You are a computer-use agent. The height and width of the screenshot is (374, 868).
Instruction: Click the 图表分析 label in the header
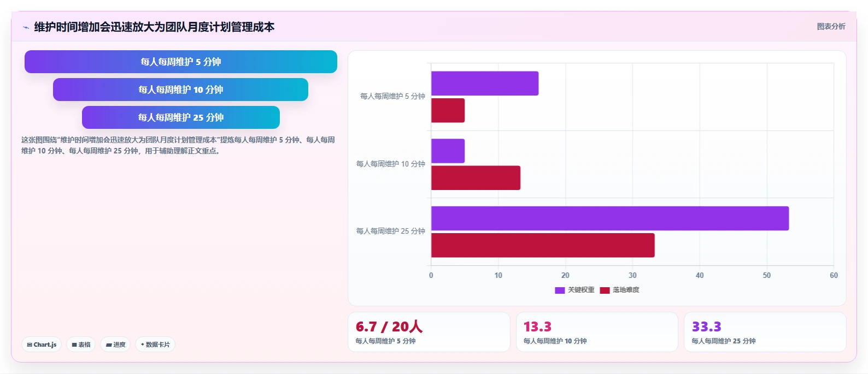click(831, 26)
